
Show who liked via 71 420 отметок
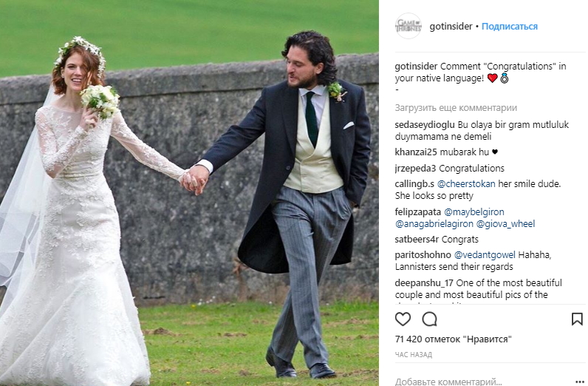click(454, 339)
